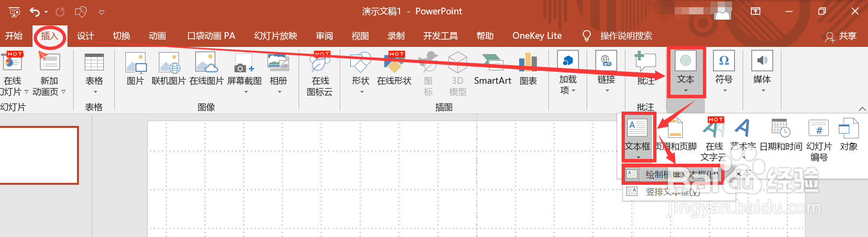Switch to the 切换 tab

122,36
